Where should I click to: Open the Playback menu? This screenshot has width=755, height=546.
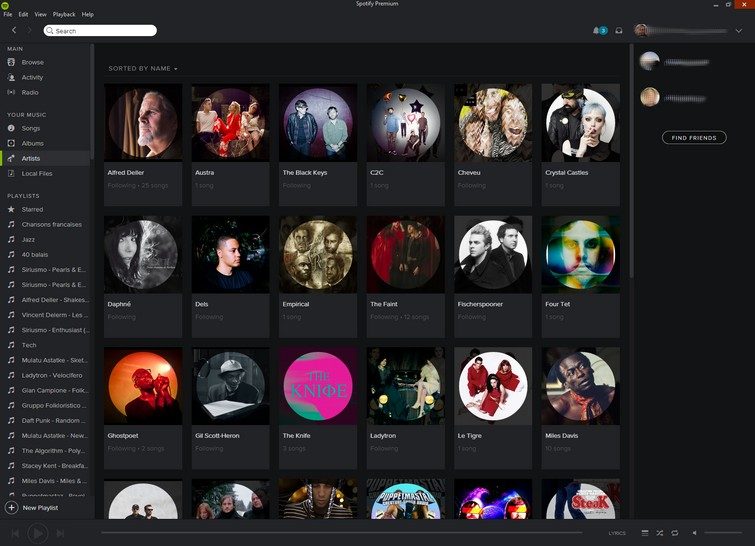[x=64, y=14]
